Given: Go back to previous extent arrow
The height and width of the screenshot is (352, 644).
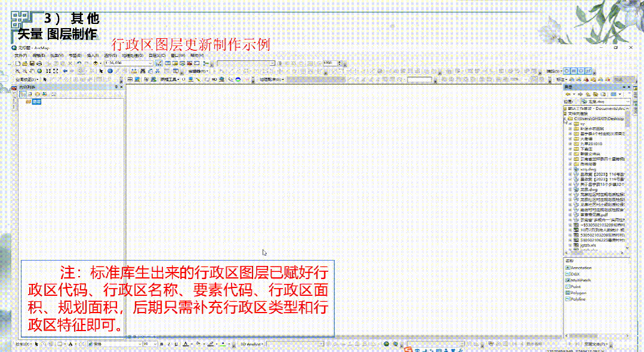Looking at the screenshot, I should (x=65, y=71).
